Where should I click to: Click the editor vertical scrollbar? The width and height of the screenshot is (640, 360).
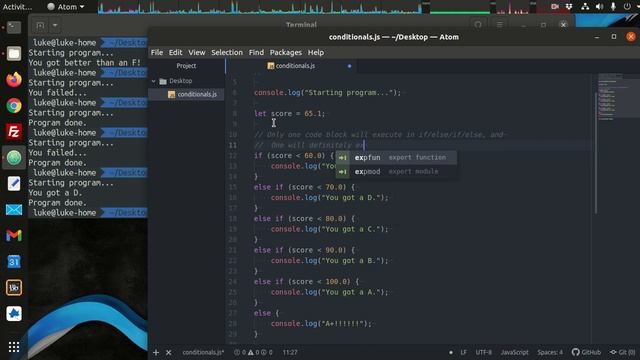click(x=596, y=153)
